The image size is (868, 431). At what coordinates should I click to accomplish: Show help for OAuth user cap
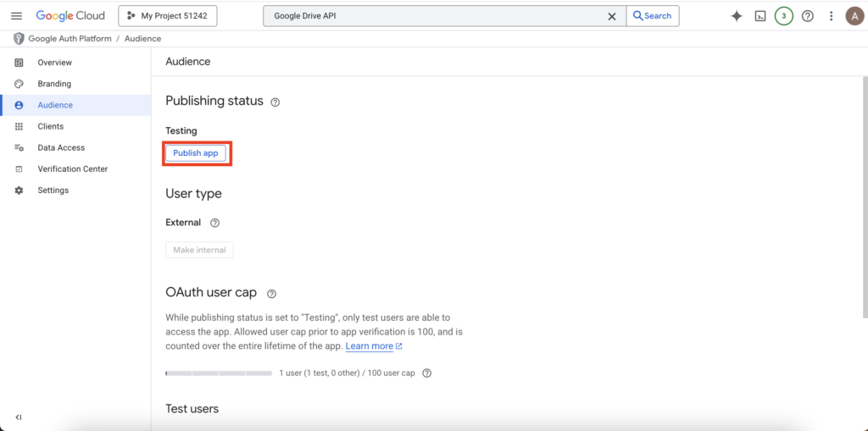[x=271, y=294]
